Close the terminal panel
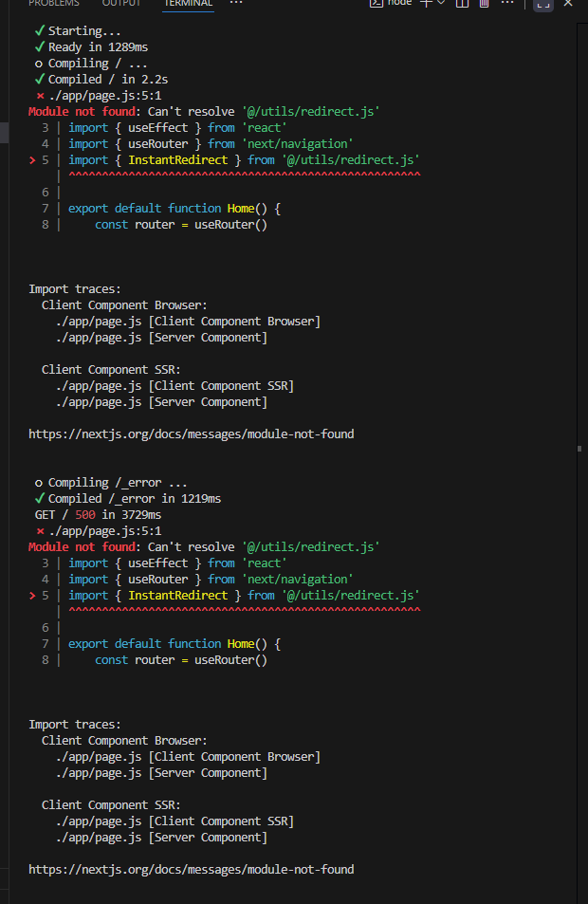The height and width of the screenshot is (904, 588). click(568, 3)
